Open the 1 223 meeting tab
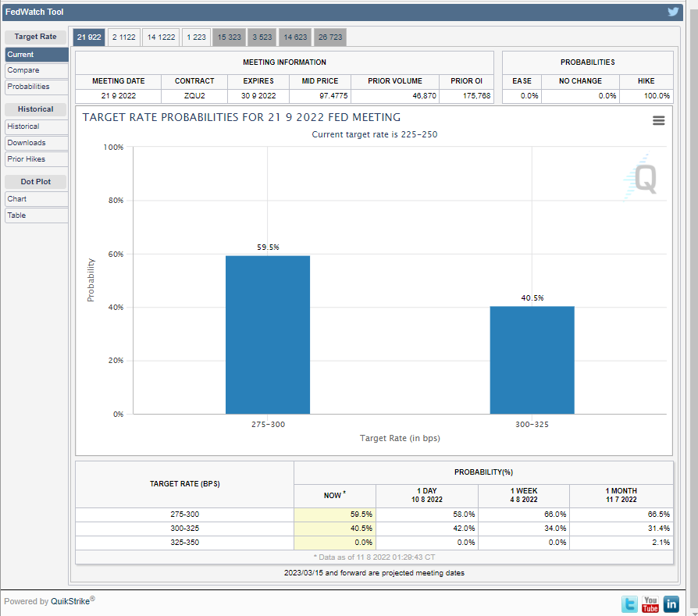The image size is (698, 616). 197,37
